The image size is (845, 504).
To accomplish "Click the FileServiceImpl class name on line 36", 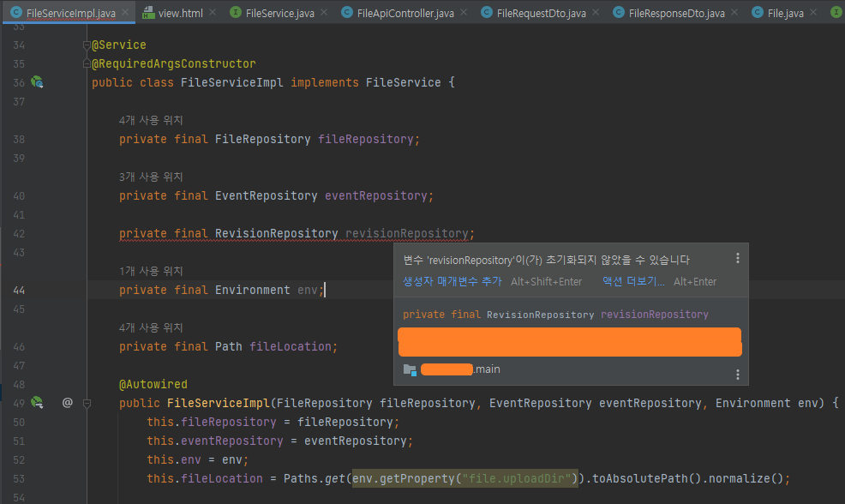I will (231, 82).
